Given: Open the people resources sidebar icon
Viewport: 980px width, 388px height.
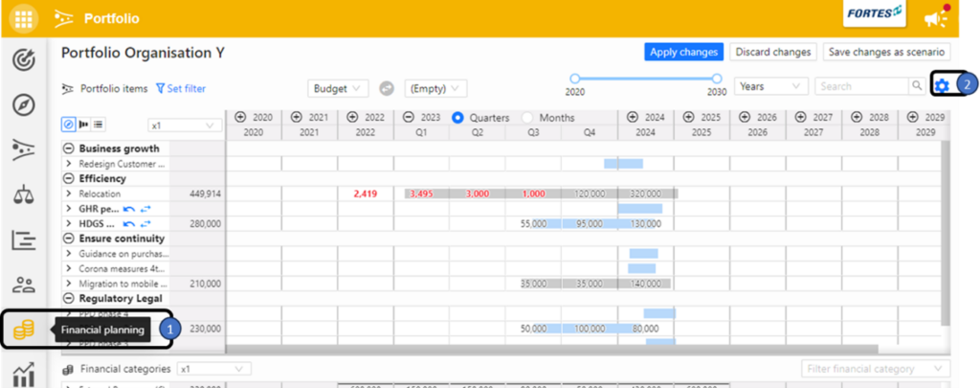Looking at the screenshot, I should [24, 285].
